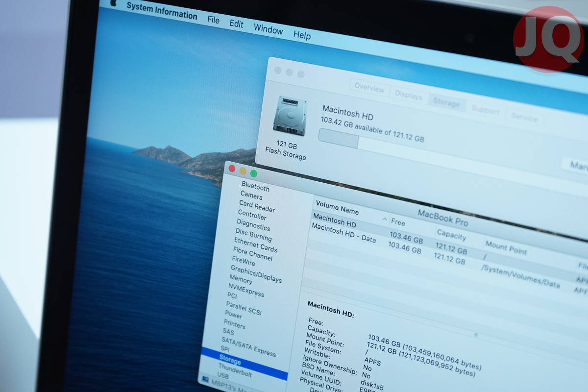Screen dimensions: 588x392
Task: Click the MacBook Pro window title
Action: [443, 217]
